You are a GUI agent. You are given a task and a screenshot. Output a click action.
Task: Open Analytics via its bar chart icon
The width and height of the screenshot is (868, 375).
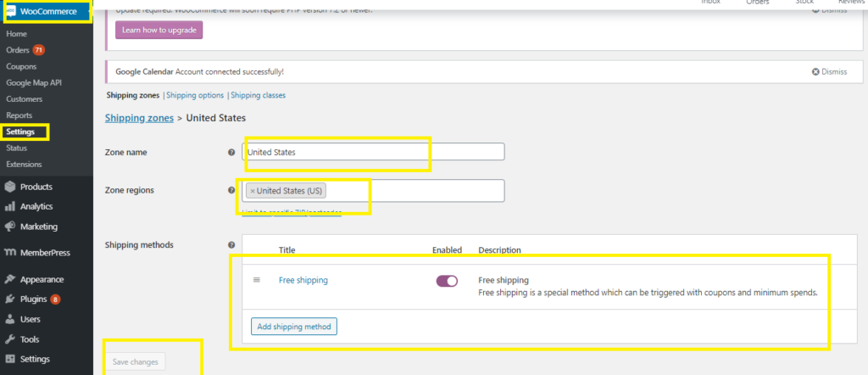[x=10, y=207]
